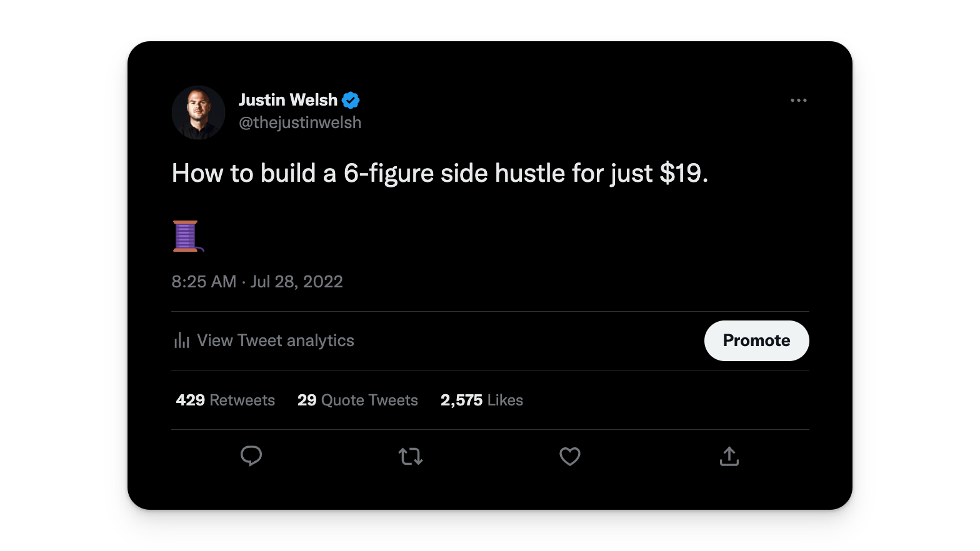
Task: View the 29 Quote Tweets list
Action: point(358,400)
